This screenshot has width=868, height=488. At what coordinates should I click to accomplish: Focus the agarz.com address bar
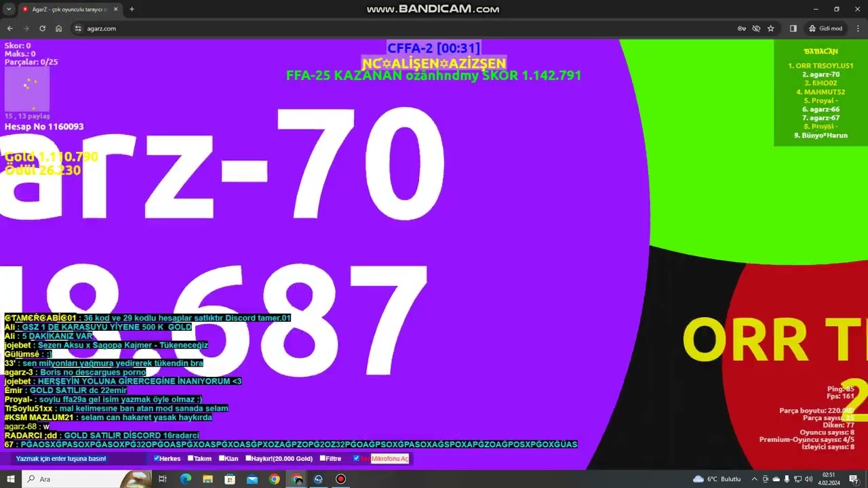click(x=407, y=28)
